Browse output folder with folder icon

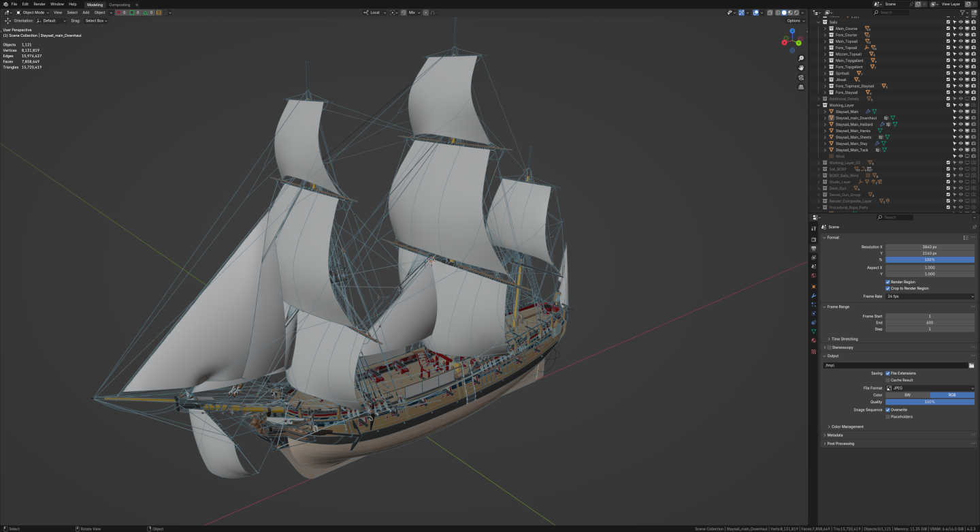point(971,365)
